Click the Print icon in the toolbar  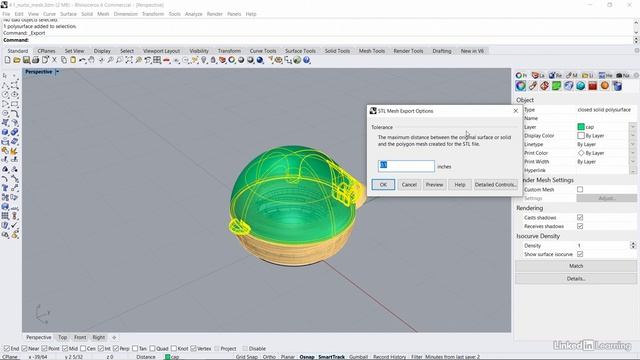(x=36, y=60)
